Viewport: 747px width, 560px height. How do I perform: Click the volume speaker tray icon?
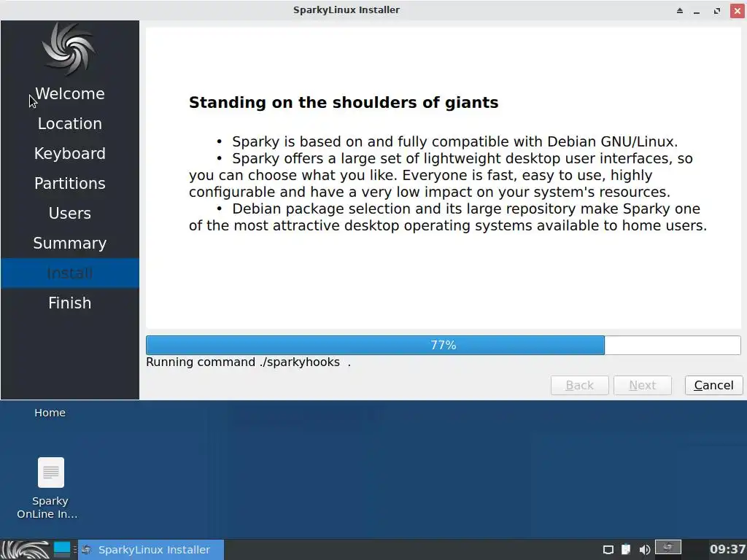click(645, 550)
